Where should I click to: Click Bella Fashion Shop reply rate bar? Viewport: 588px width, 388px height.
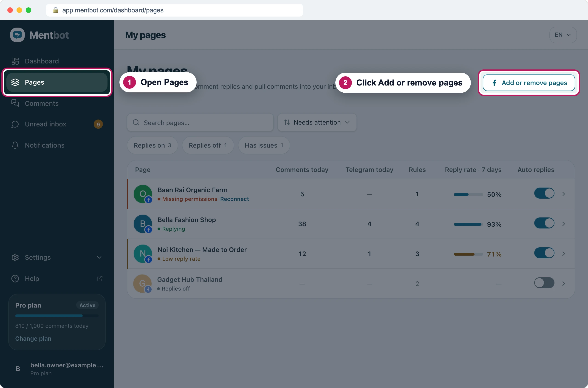(468, 224)
